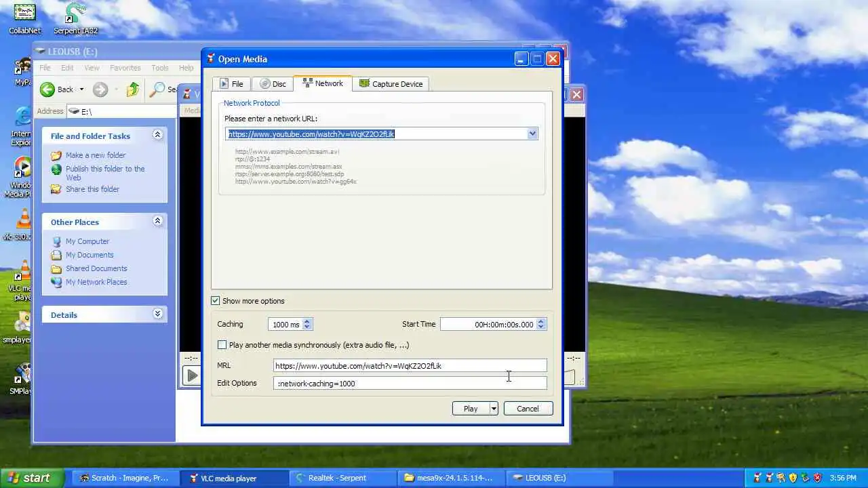
Task: Switch to Realtek - Serpent taskbar item
Action: (343, 478)
